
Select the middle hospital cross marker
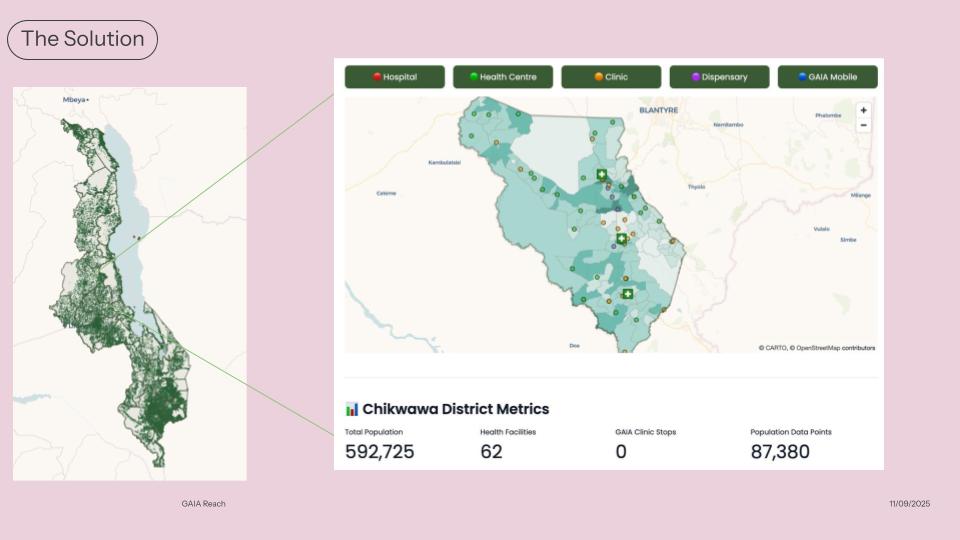pos(621,238)
